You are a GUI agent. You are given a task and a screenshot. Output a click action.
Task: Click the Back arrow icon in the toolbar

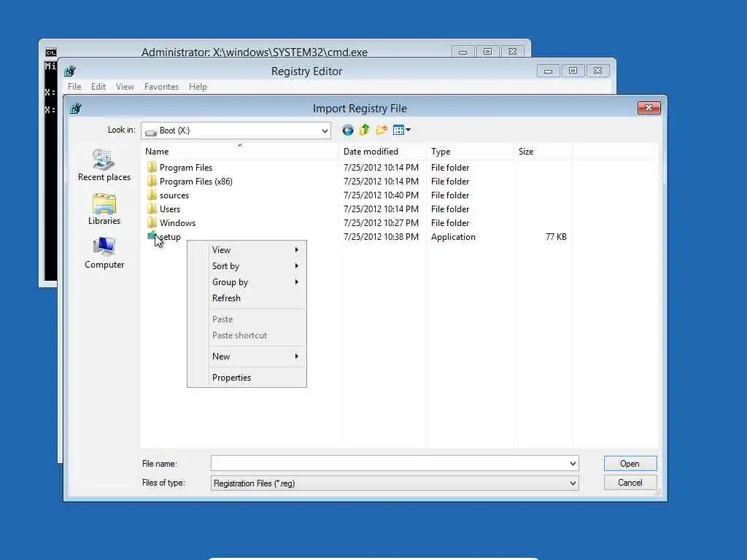348,130
